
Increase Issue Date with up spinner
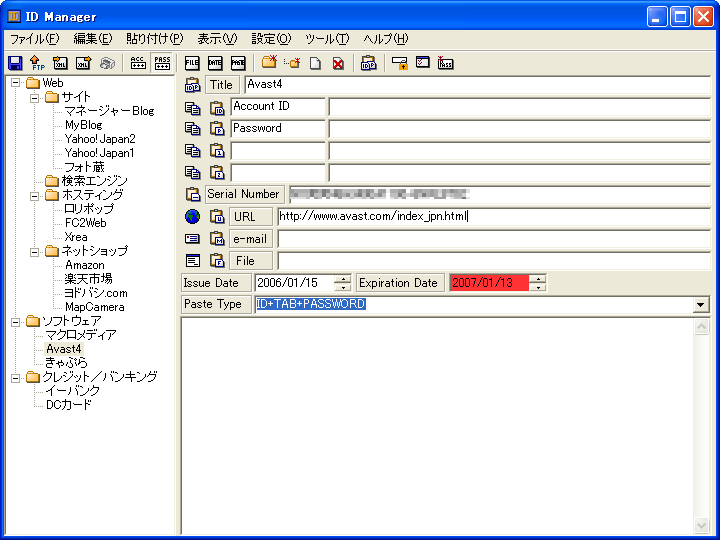click(343, 278)
